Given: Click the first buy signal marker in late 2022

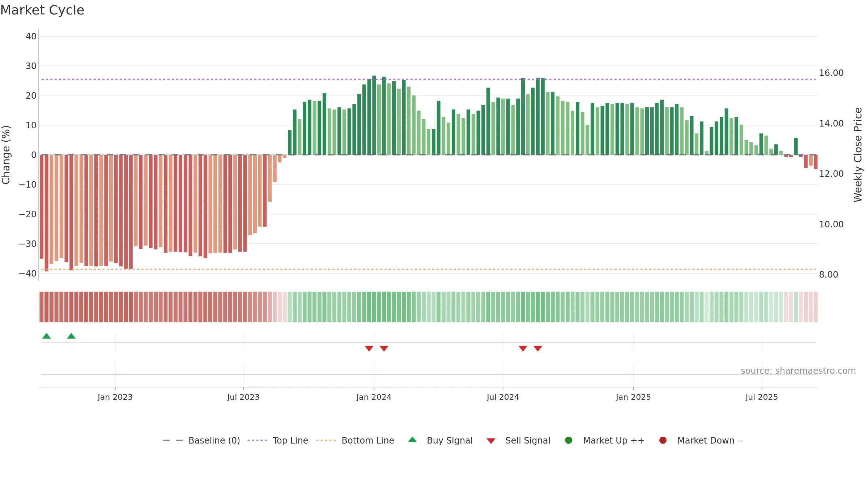Looking at the screenshot, I should [x=46, y=336].
